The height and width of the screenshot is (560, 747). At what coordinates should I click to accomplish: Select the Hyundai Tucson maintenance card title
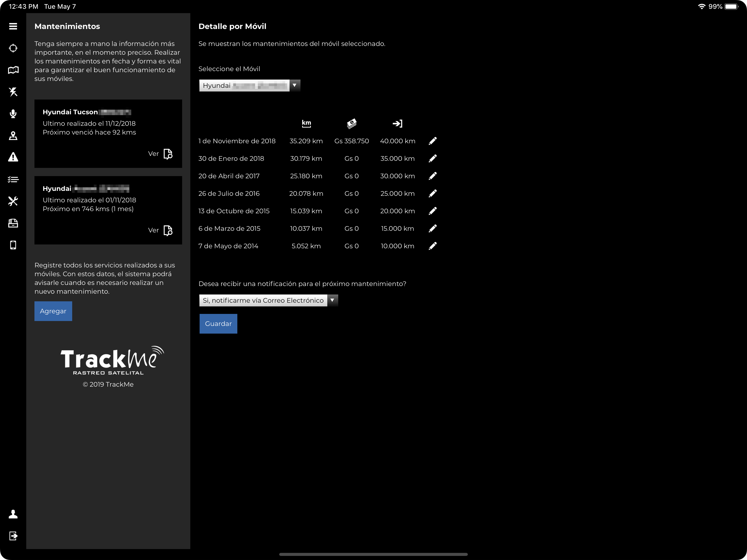click(70, 112)
